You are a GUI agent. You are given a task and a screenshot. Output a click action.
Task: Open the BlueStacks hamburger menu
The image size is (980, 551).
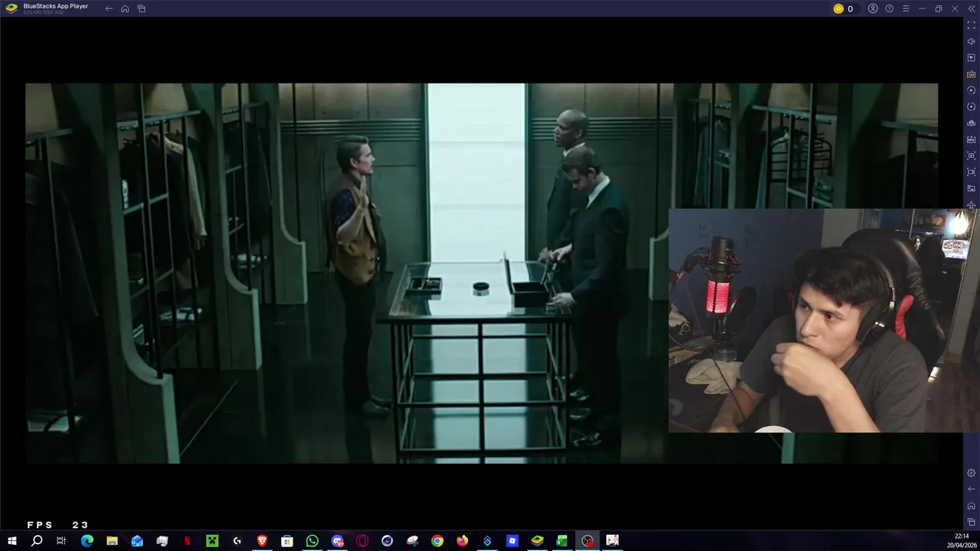tap(906, 8)
